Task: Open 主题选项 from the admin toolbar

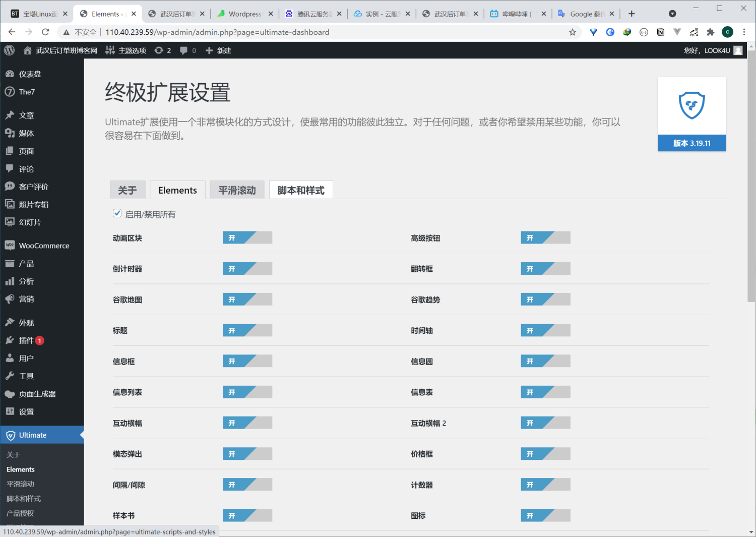Action: pyautogui.click(x=125, y=50)
